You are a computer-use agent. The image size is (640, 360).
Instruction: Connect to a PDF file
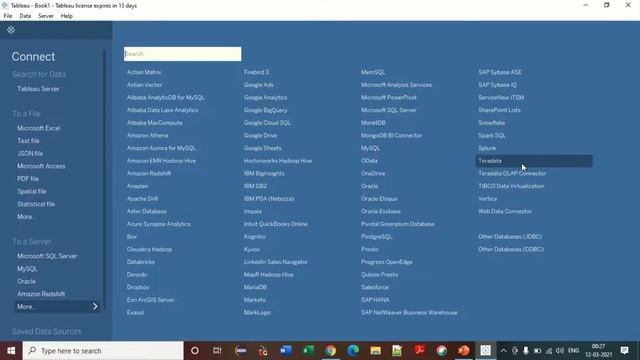coord(28,179)
